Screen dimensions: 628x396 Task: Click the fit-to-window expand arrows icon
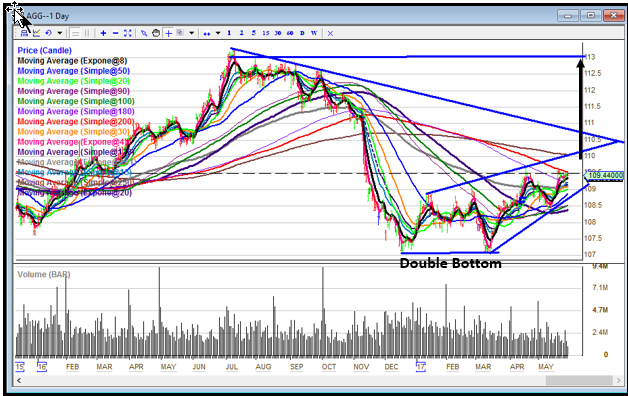127,33
